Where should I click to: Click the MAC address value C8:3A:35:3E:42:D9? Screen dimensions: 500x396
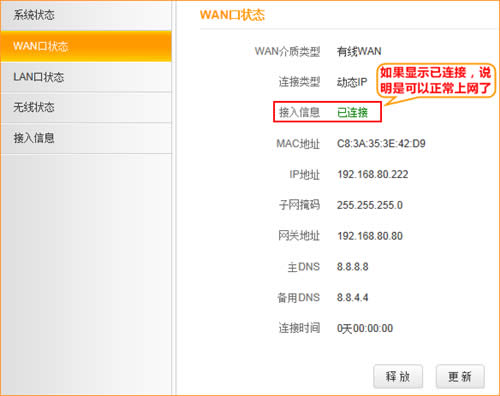coord(381,144)
